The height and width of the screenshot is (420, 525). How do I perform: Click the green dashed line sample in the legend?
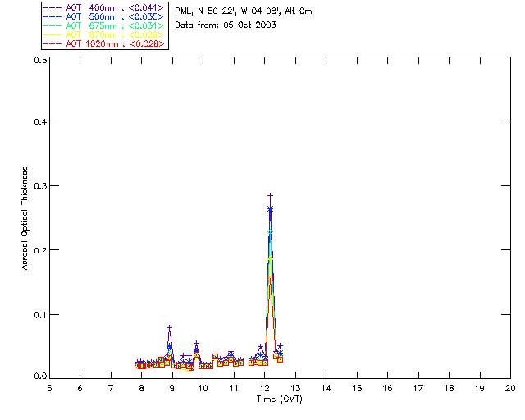pos(52,25)
